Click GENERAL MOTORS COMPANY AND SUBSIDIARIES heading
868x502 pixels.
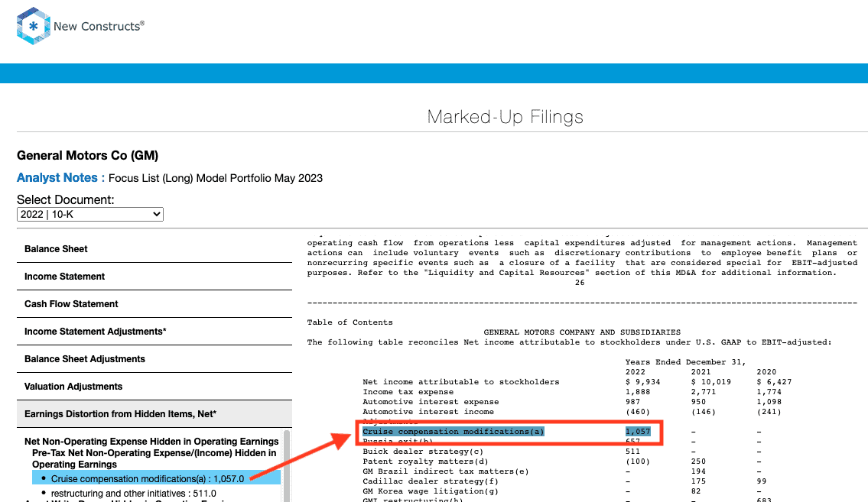click(x=582, y=332)
